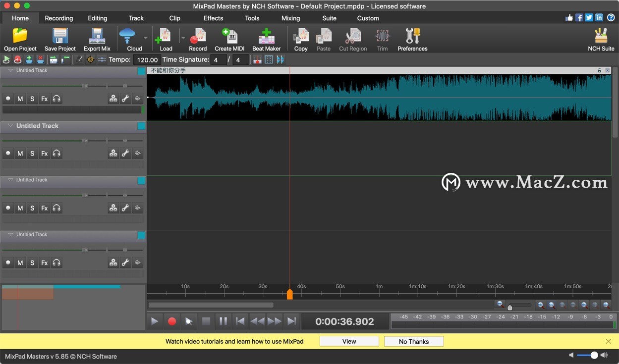Launch NCH Suite from the toolbar
This screenshot has width=619, height=364.
(x=601, y=39)
